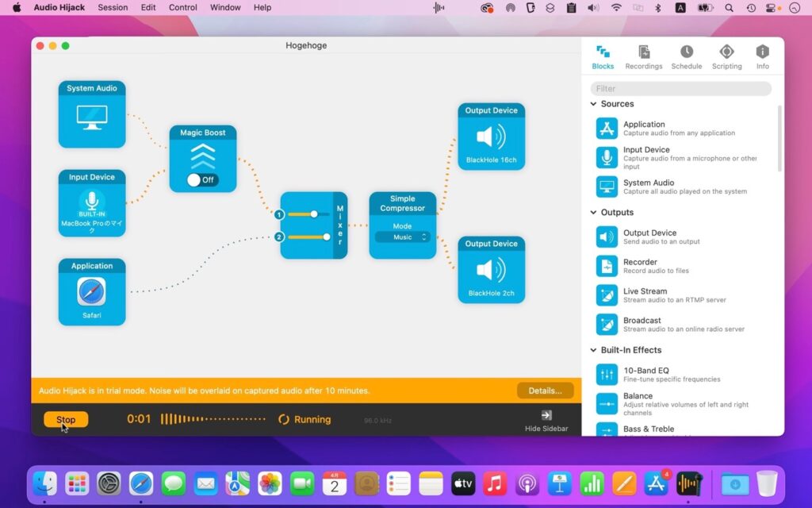This screenshot has height=508, width=812.
Task: Click the 10-Band EQ effect icon
Action: click(607, 375)
